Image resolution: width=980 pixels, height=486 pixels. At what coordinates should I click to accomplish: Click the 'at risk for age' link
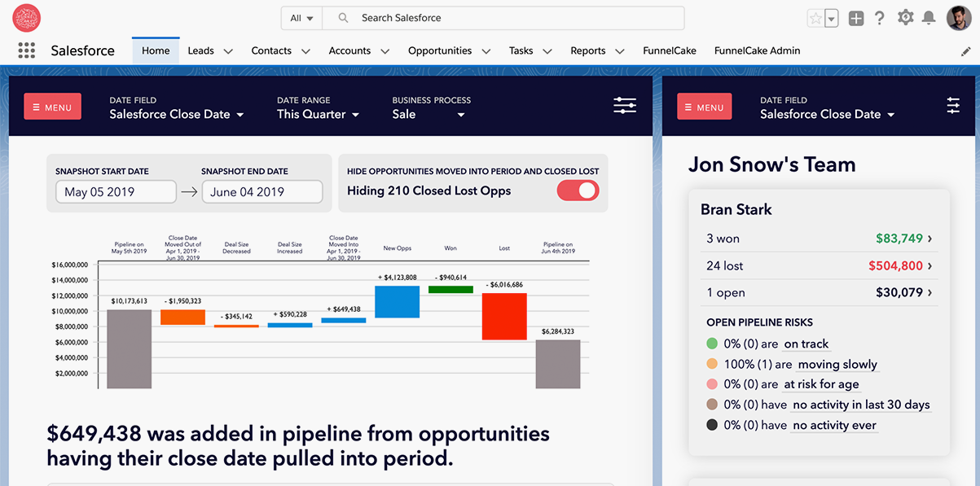(x=821, y=384)
